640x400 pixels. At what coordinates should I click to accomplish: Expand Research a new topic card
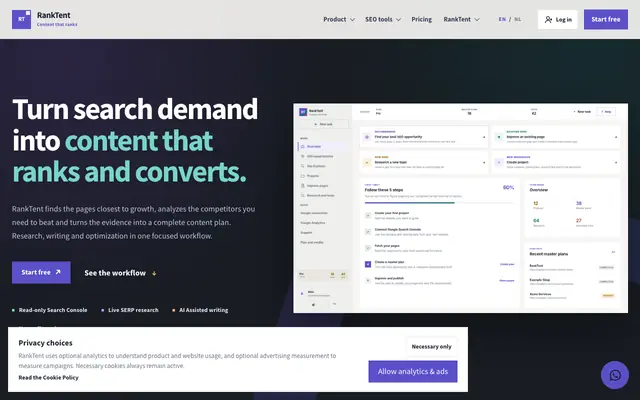pyautogui.click(x=424, y=162)
